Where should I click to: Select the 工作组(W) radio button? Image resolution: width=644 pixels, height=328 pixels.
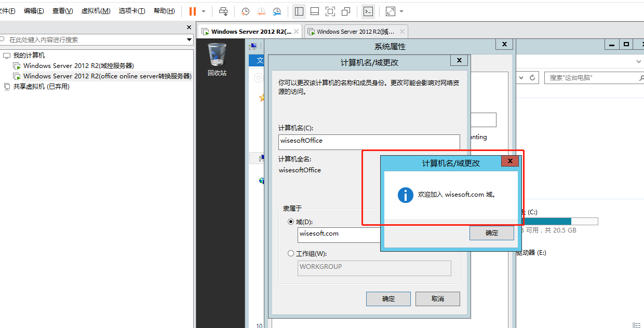(291, 254)
